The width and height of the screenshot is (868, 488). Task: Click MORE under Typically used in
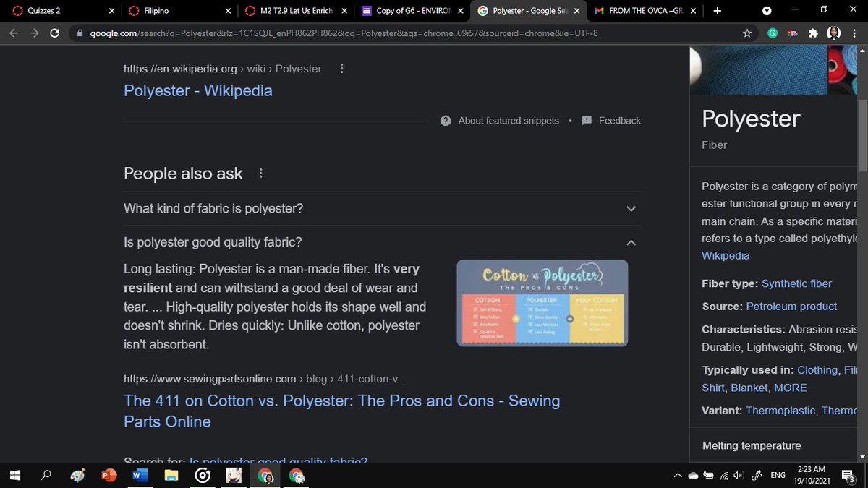790,388
